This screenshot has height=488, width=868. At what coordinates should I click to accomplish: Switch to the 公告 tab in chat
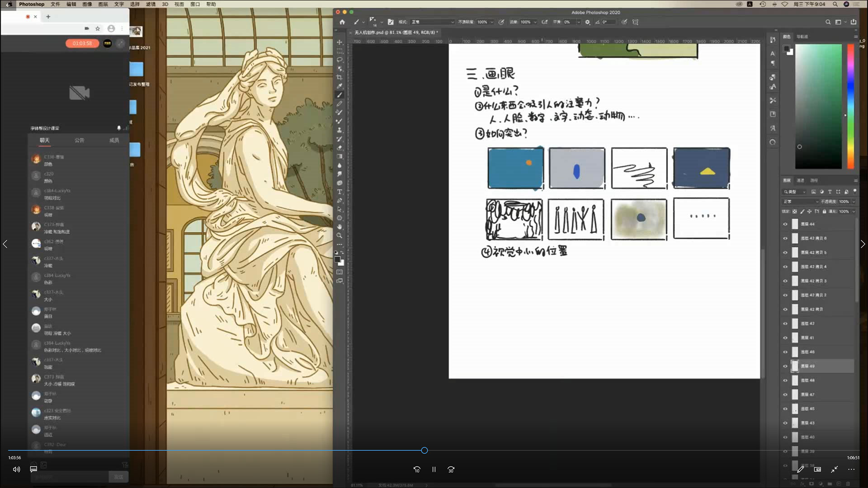click(80, 141)
